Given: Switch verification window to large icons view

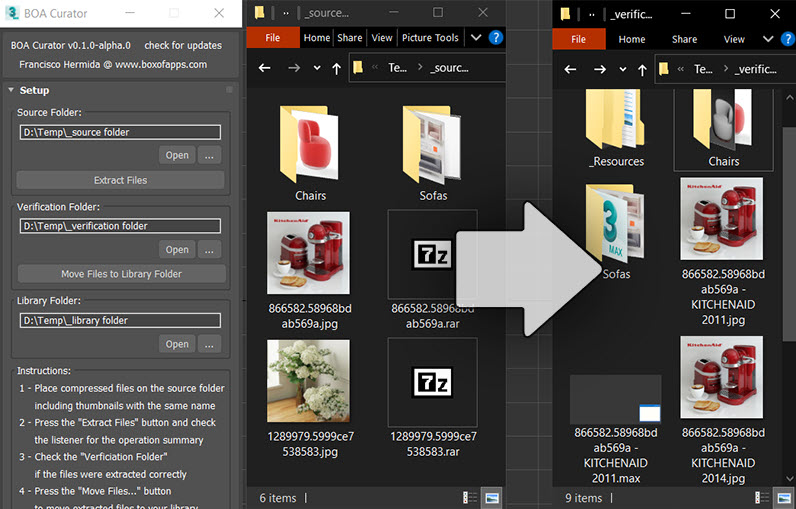Looking at the screenshot, I should [784, 498].
